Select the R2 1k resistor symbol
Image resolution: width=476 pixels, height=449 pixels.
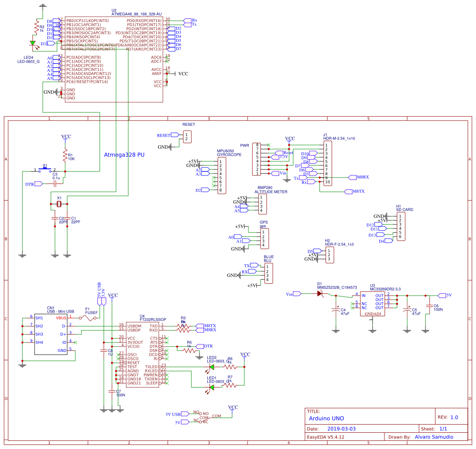click(37, 26)
